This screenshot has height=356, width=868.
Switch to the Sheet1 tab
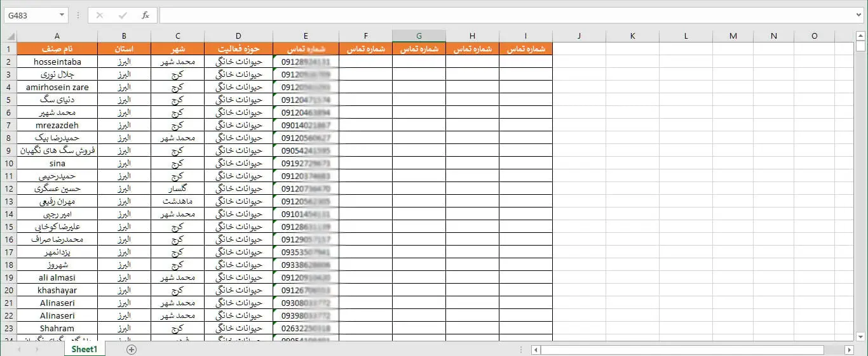(84, 349)
